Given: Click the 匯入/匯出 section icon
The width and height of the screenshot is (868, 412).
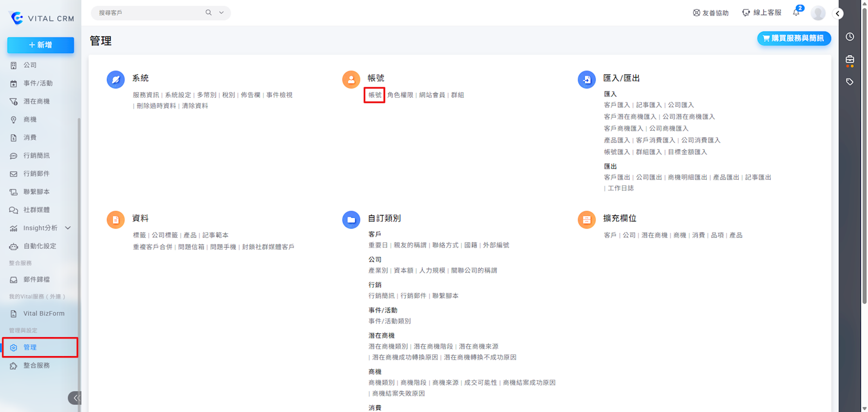Looking at the screenshot, I should point(586,80).
